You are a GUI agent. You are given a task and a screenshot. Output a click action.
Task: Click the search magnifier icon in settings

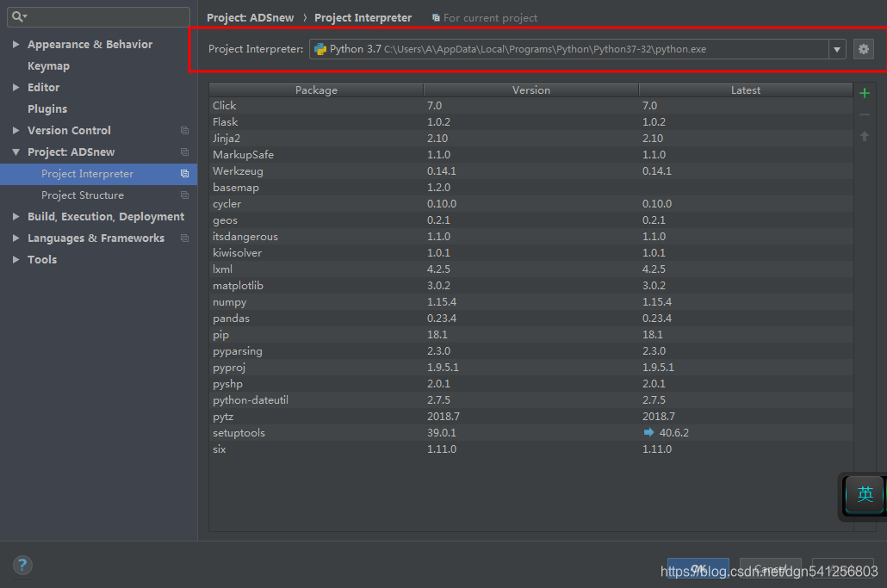[x=19, y=16]
